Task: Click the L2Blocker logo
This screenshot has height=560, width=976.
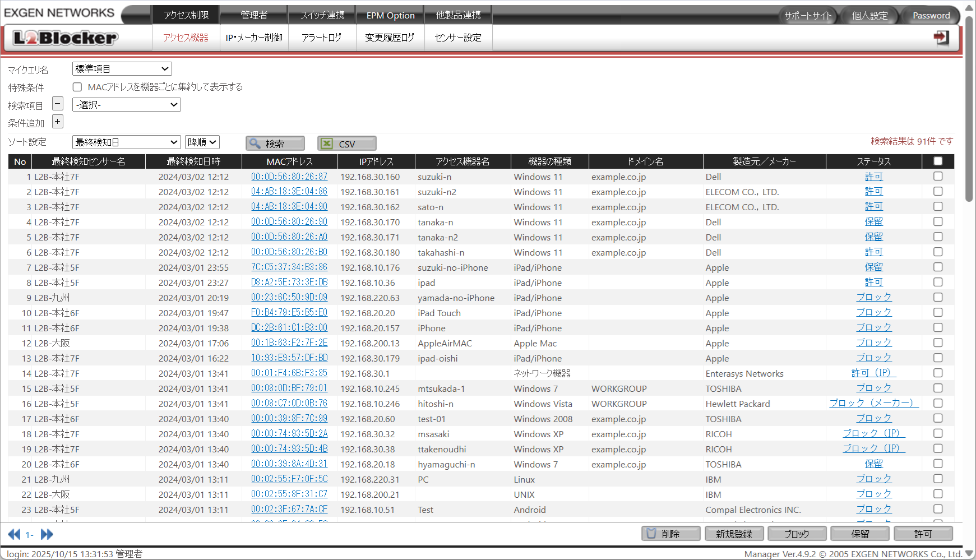Action: (x=63, y=37)
